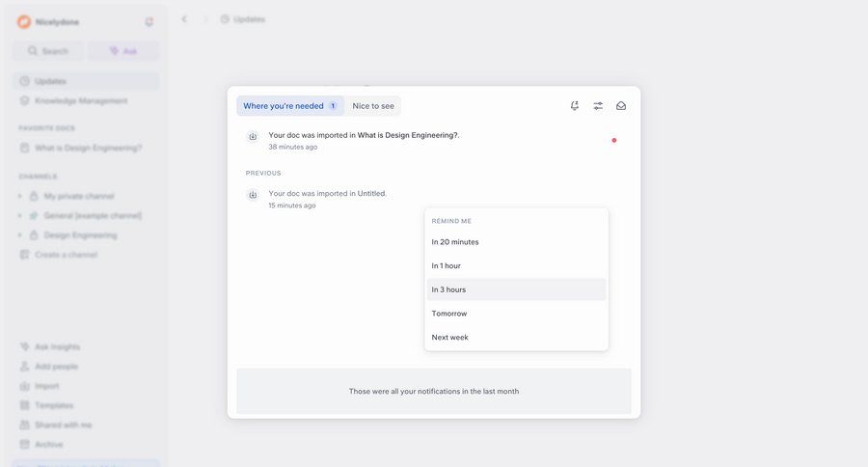The image size is (868, 467).
Task: Expand the Design Engineering channel tree
Action: pos(19,235)
